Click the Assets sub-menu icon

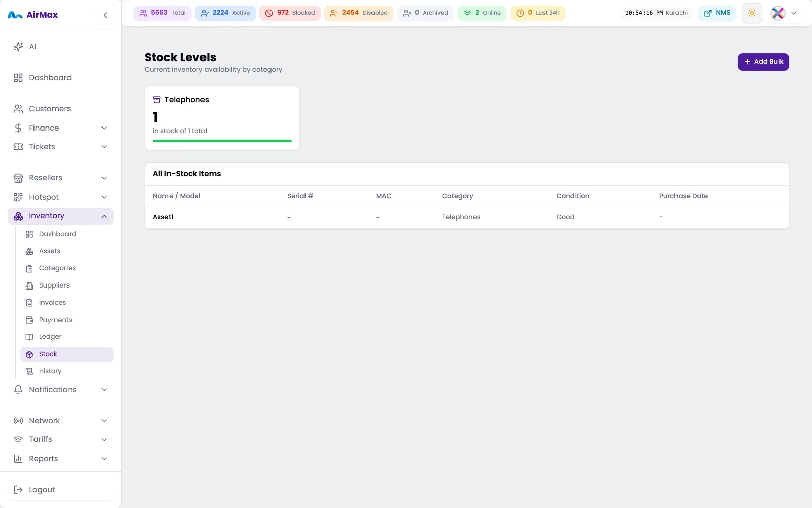click(x=29, y=251)
